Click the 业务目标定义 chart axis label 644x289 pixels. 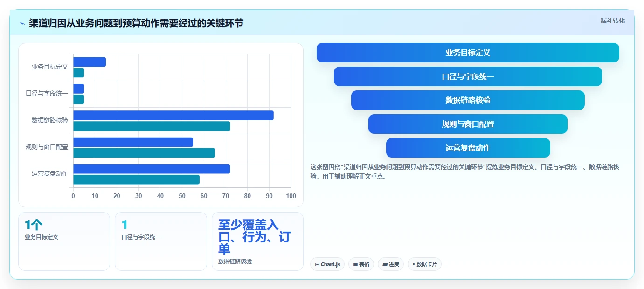pos(50,67)
